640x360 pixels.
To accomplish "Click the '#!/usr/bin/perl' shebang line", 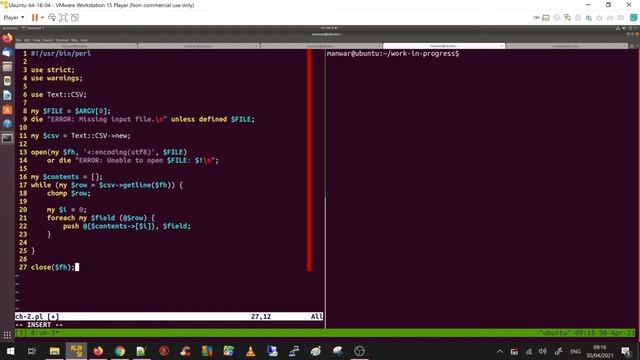I will click(x=61, y=53).
